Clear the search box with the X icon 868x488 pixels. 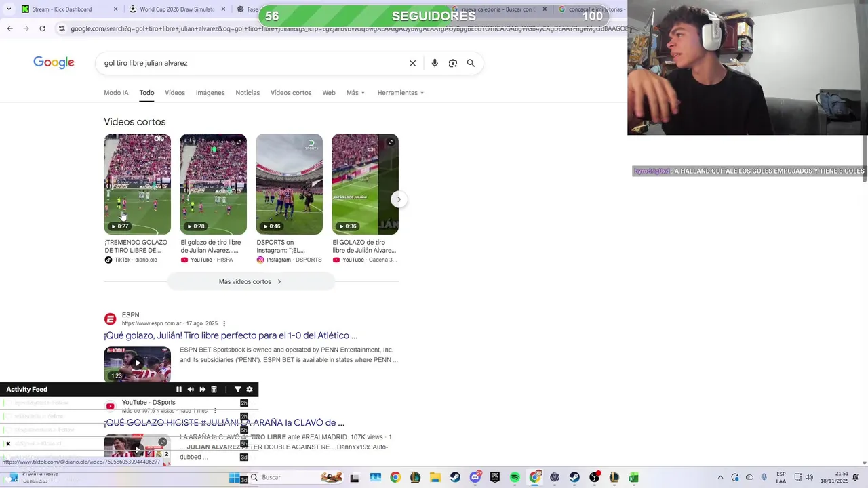tap(412, 63)
